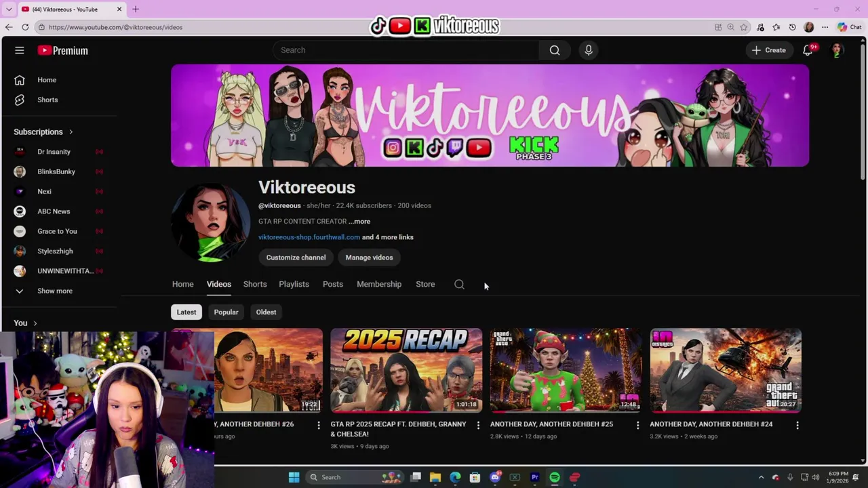Open Premiere Pro from taskbar
Image resolution: width=868 pixels, height=488 pixels.
pyautogui.click(x=534, y=477)
